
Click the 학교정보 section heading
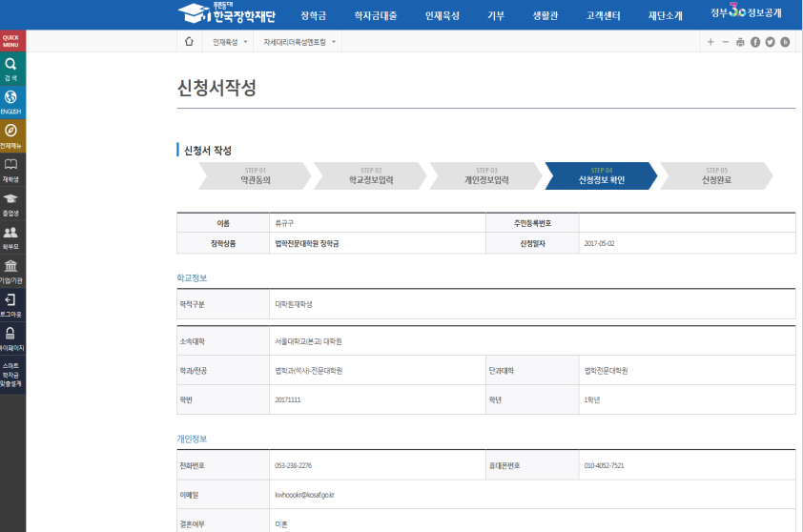[192, 278]
